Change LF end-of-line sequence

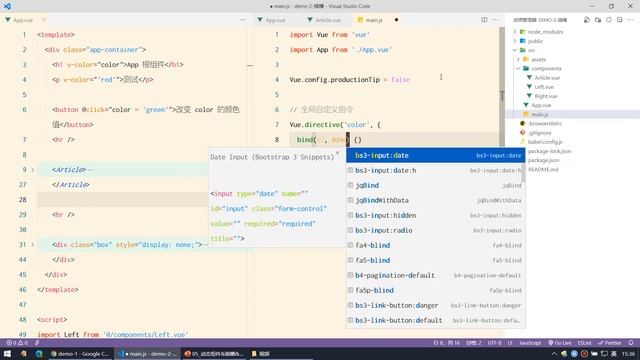(510, 343)
